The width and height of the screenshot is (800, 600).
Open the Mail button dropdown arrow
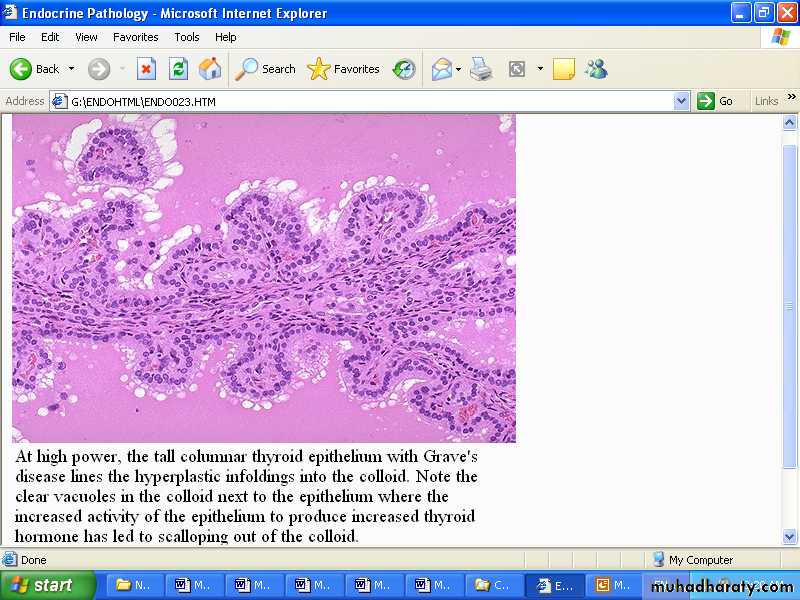[x=458, y=69]
